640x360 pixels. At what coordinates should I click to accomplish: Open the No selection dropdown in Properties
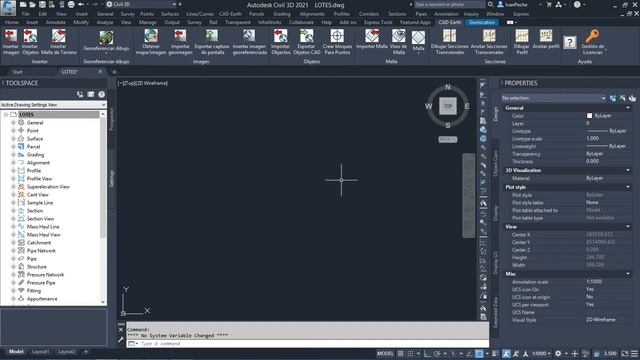click(553, 98)
